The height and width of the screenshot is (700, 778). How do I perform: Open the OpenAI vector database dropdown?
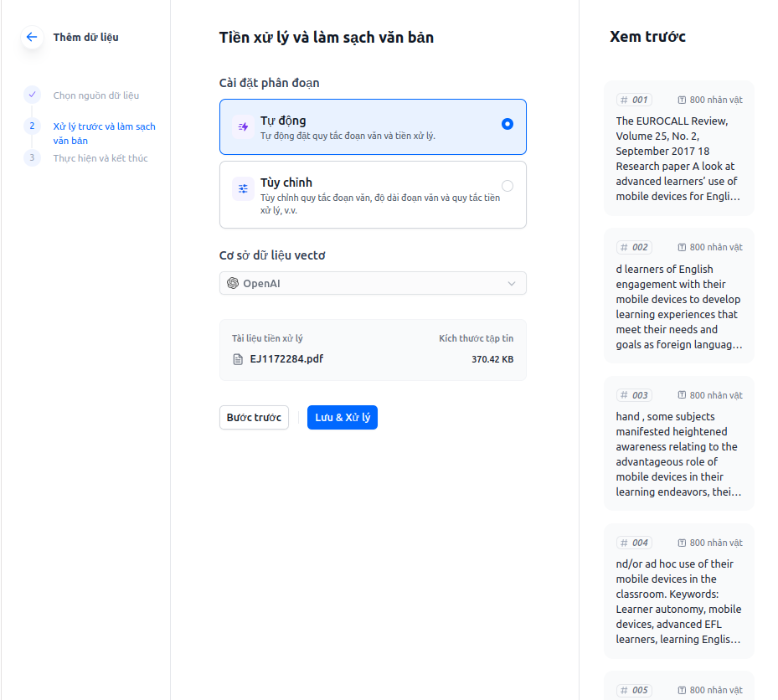point(373,284)
